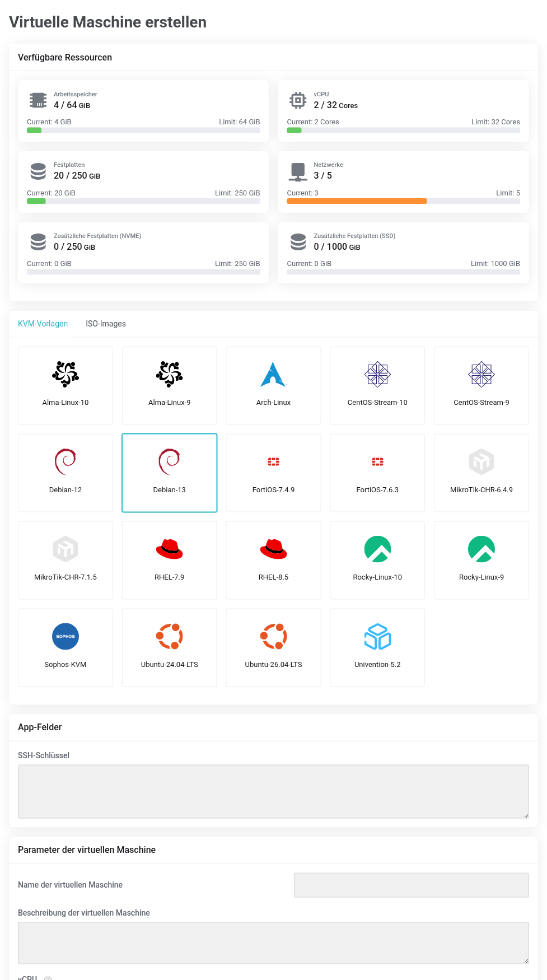Focus the Beschreibung der virtuellen Maschine field
The width and height of the screenshot is (547, 980).
click(x=273, y=943)
